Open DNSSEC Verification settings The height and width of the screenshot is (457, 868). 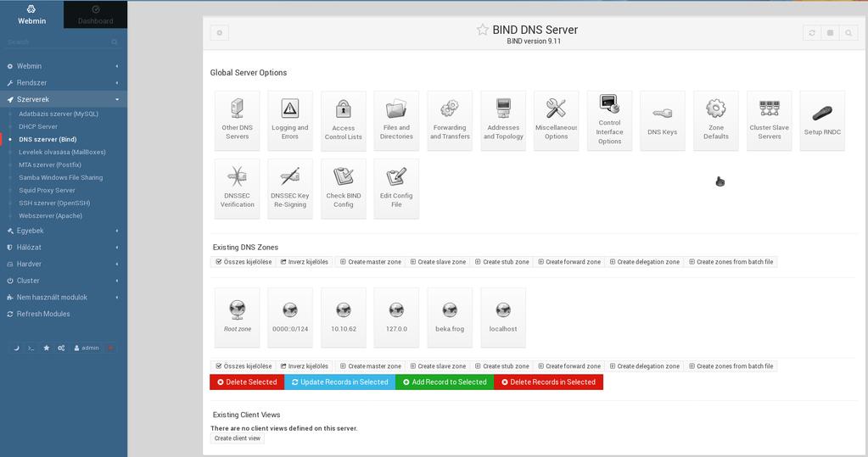pos(237,189)
